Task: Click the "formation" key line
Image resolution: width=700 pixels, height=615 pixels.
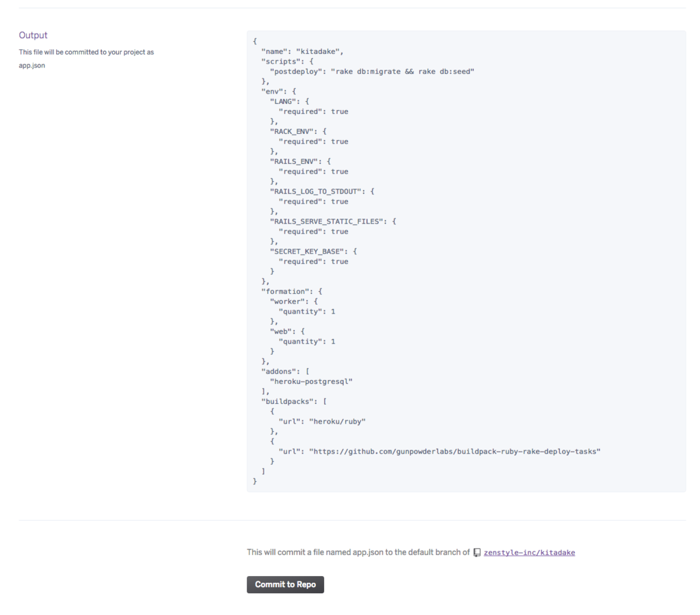Action: [291, 291]
